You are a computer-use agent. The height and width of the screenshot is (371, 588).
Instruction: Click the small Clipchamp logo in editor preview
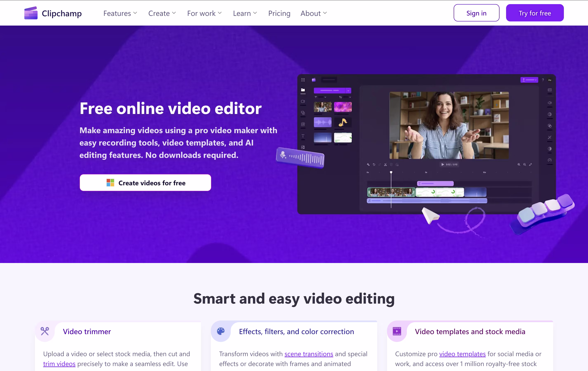pos(314,80)
